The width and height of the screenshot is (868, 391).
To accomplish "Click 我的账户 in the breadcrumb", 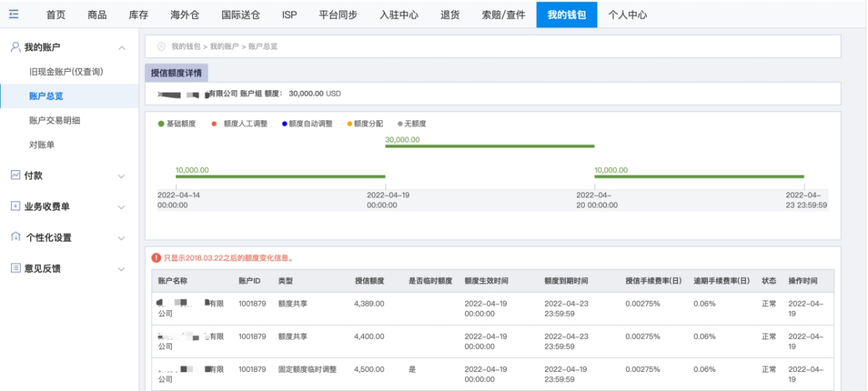I will pos(225,46).
